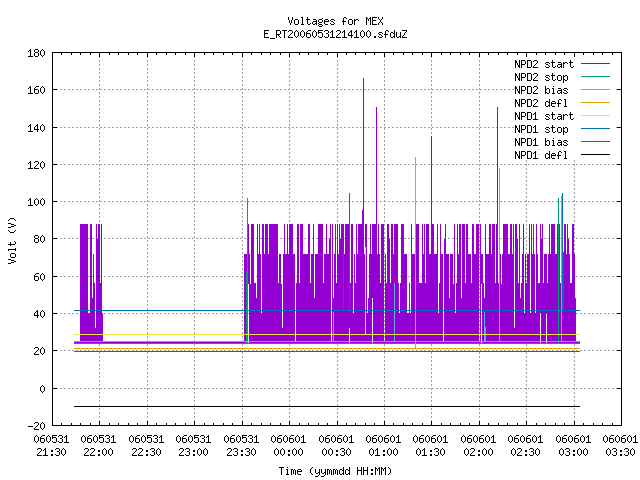The height and width of the screenshot is (480, 640).
Task: Click the y-axis tick value 140
Action: tap(36, 128)
